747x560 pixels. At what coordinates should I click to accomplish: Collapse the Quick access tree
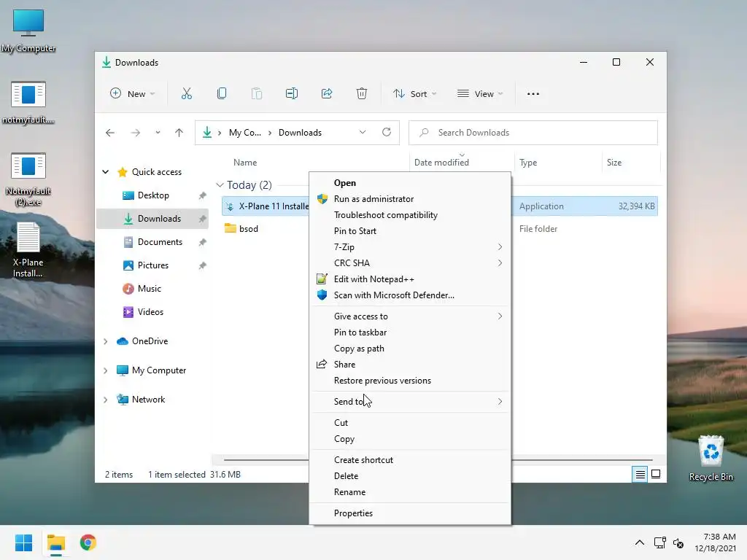(x=106, y=172)
